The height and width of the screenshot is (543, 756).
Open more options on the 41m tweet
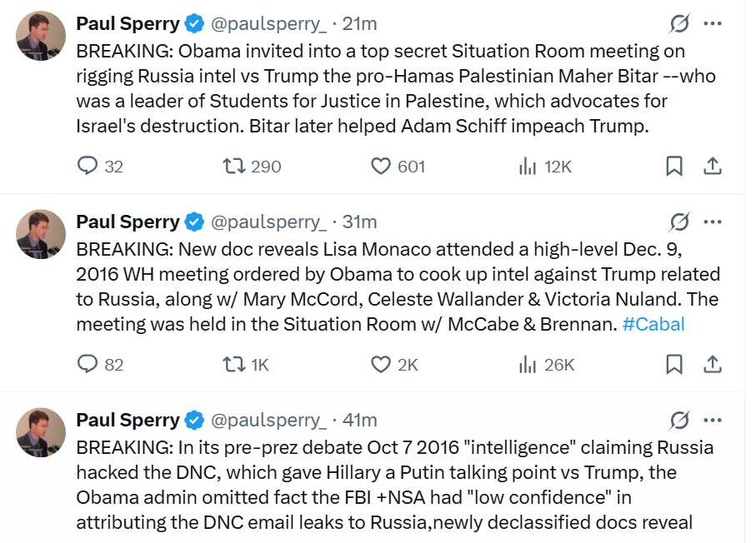tap(713, 420)
